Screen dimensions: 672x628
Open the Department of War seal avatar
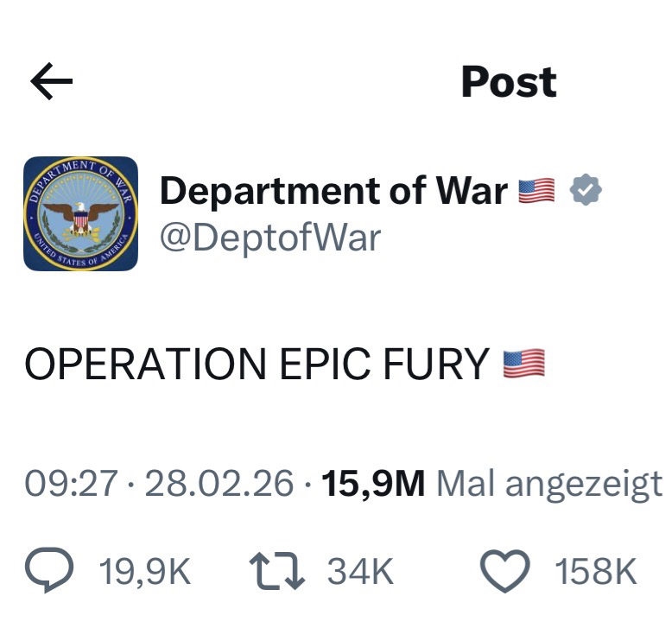click(80, 213)
